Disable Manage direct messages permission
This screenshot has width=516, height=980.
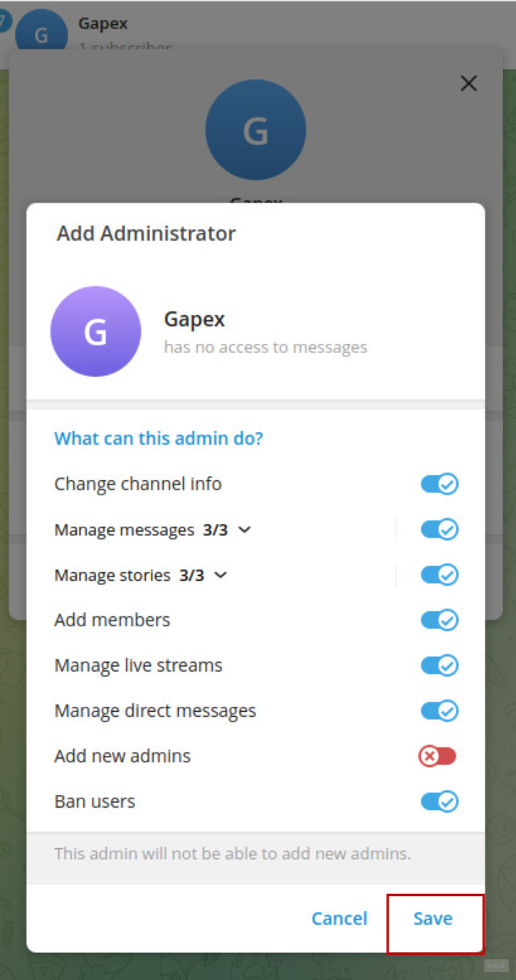pos(439,711)
